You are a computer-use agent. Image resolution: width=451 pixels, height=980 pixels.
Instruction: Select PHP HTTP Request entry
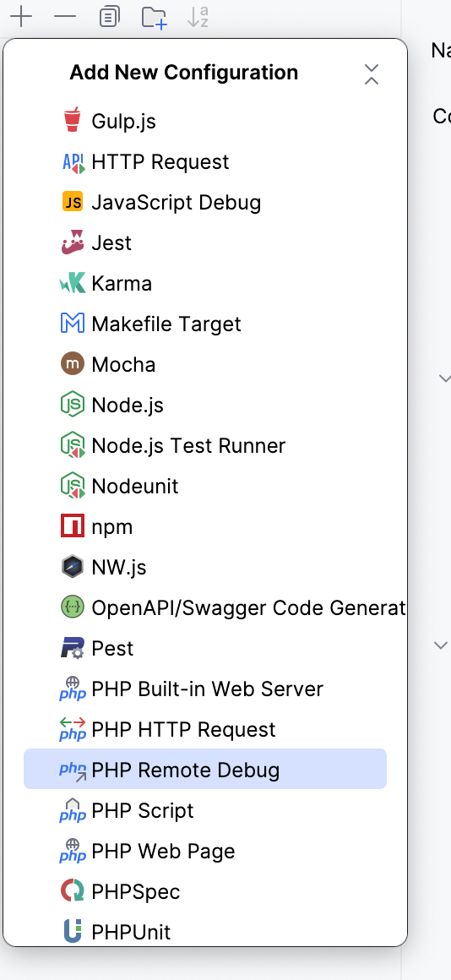pyautogui.click(x=205, y=729)
